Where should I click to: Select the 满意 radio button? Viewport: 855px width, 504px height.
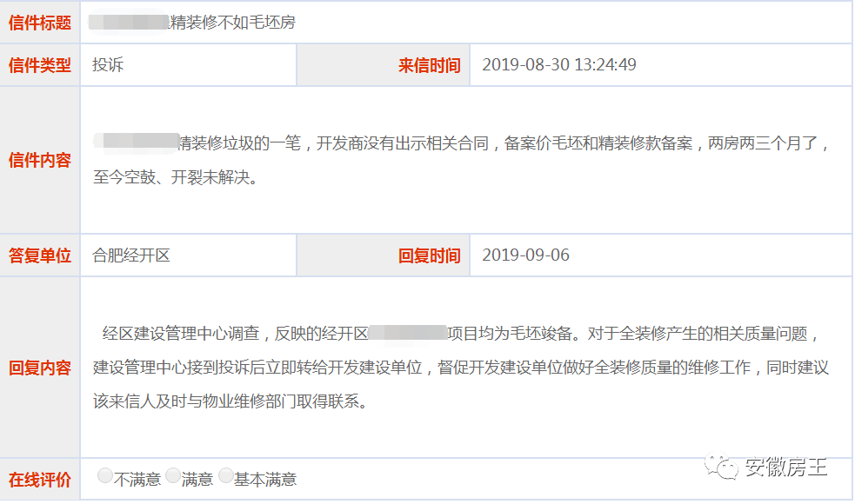[x=173, y=475]
